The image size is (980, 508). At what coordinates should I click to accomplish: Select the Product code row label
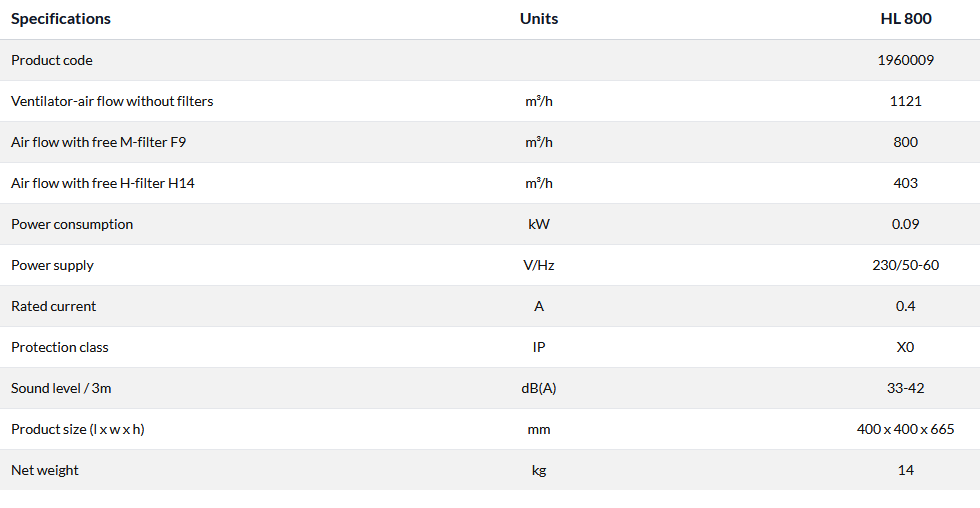pos(52,60)
